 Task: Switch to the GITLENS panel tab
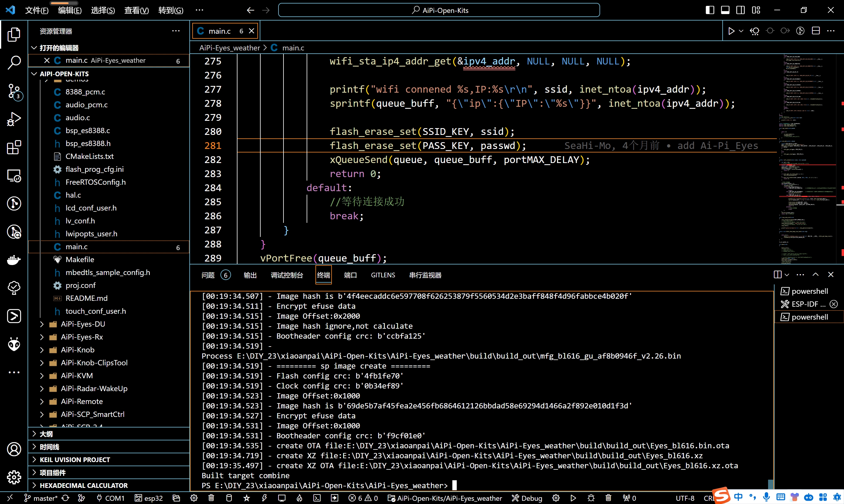tap(383, 275)
